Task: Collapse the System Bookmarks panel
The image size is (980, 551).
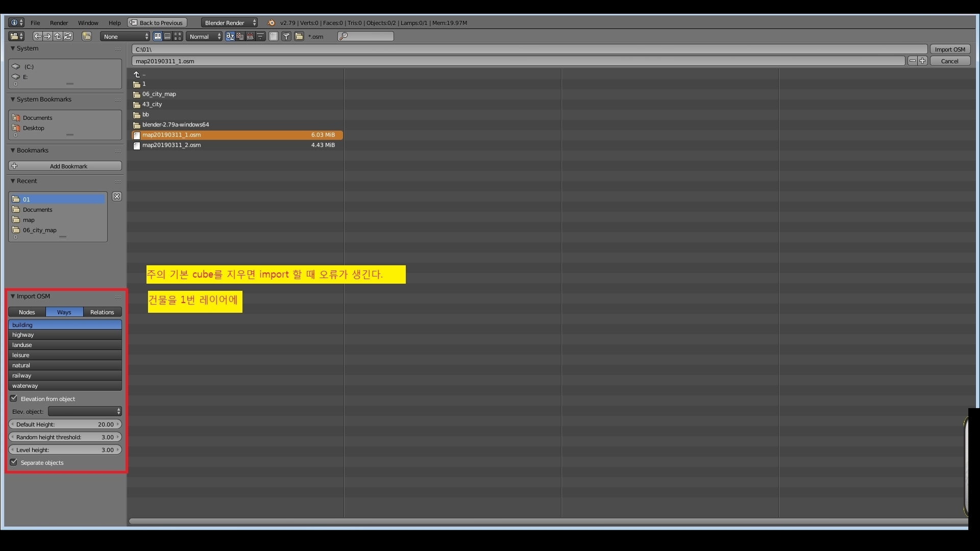Action: pyautogui.click(x=13, y=99)
